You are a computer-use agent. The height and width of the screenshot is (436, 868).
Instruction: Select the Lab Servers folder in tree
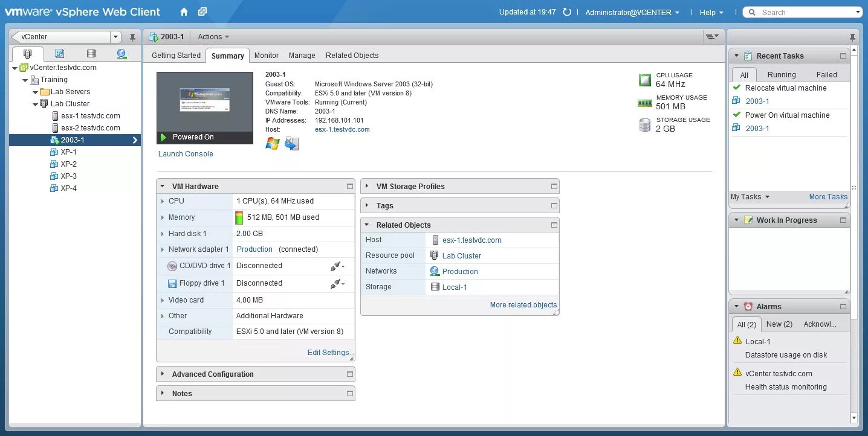coord(70,92)
